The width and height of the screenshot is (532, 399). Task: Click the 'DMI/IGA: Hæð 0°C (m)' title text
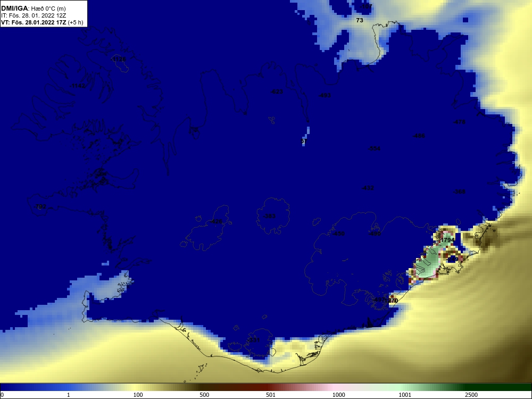pos(33,8)
